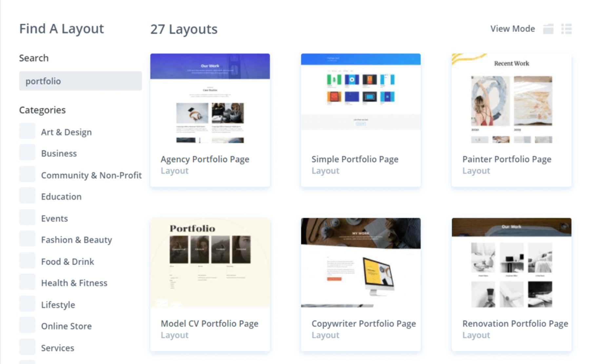This screenshot has height=364, width=590.
Task: Enable the Community & Non-Profit filter
Action: click(x=28, y=174)
